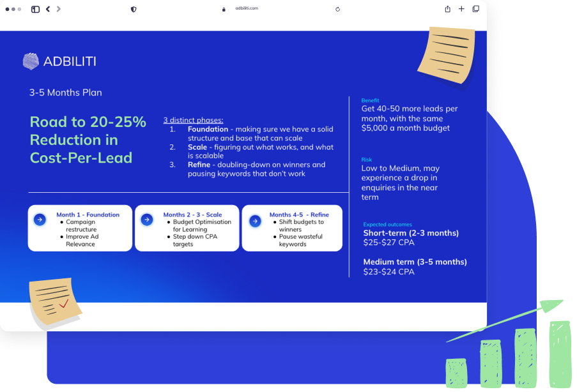Click the arrow icon on Month 1 - Foundation
584x392 pixels.
coord(40,220)
